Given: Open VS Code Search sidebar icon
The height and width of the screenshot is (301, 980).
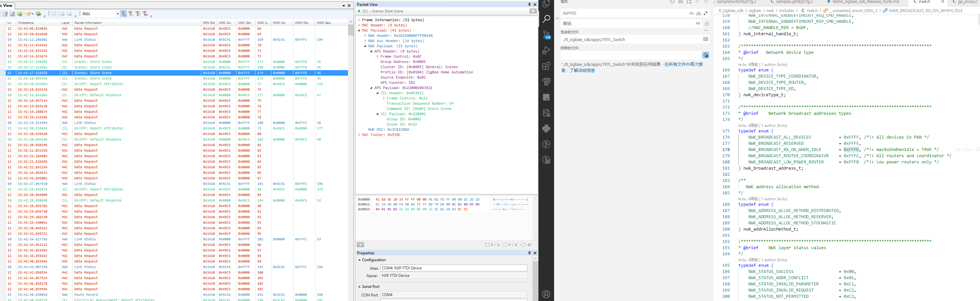Looking at the screenshot, I should coord(546,19).
